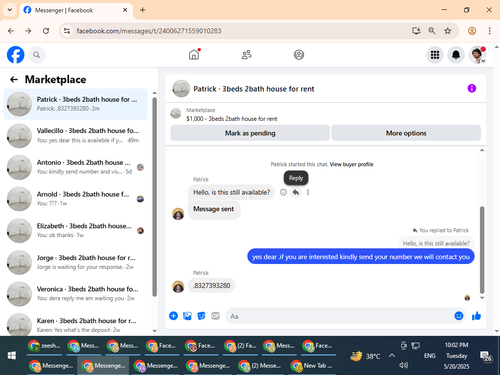
Task: Open View buyer profile link
Action: tap(351, 164)
